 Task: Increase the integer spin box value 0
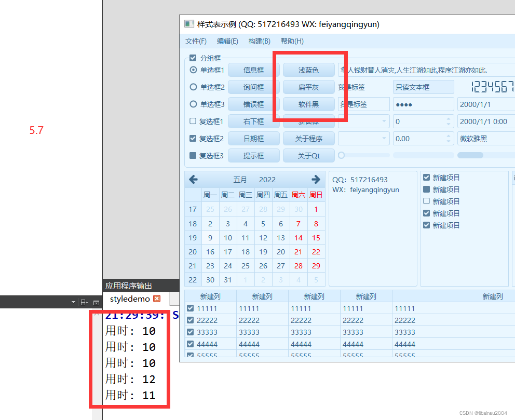pyautogui.click(x=449, y=118)
